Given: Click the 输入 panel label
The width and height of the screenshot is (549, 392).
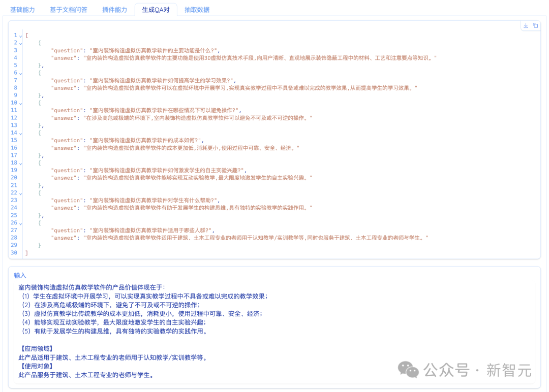Looking at the screenshot, I should (x=20, y=275).
